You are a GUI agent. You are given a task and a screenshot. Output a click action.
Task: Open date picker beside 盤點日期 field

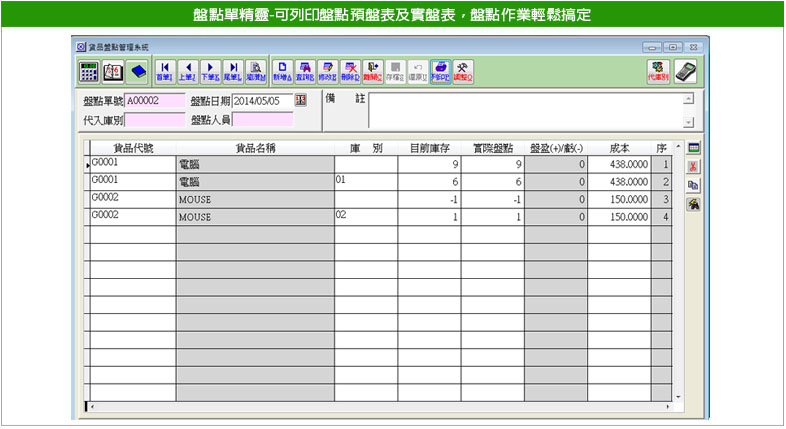point(301,101)
